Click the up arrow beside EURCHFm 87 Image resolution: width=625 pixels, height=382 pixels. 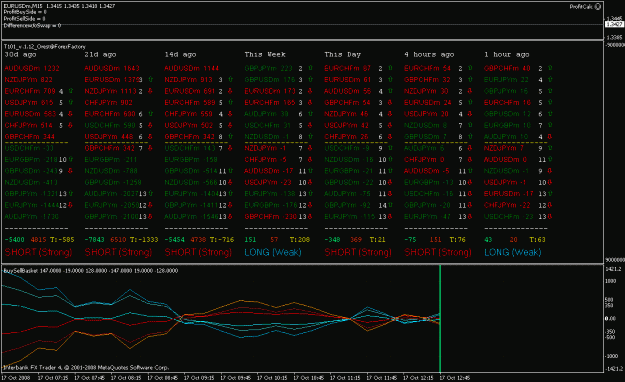(390, 68)
